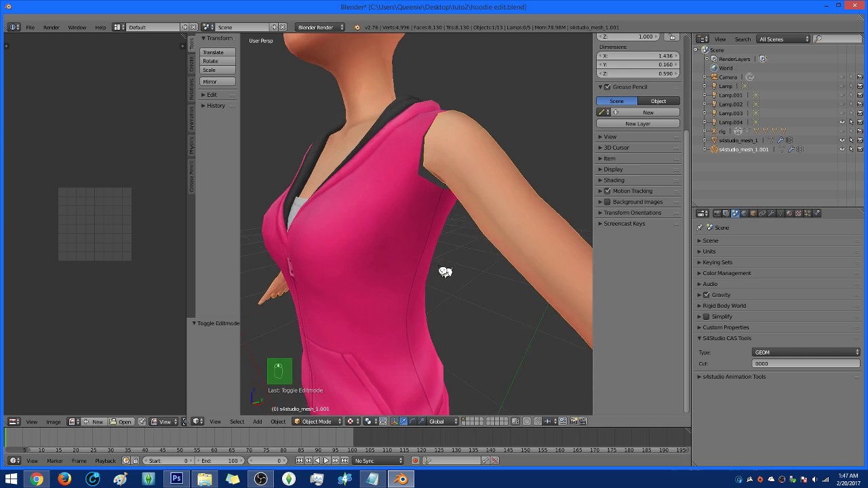Click the Blender taskbar icon
The height and width of the screenshot is (488, 868).
pos(401,479)
